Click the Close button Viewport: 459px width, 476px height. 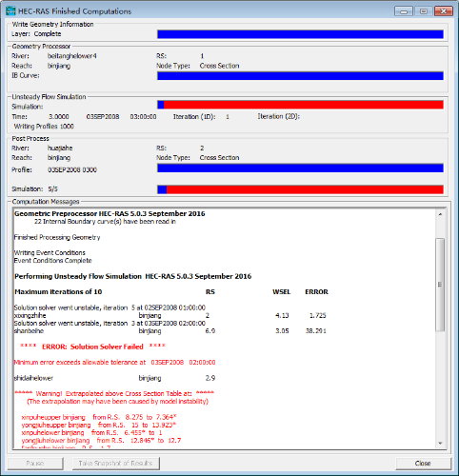click(x=423, y=464)
